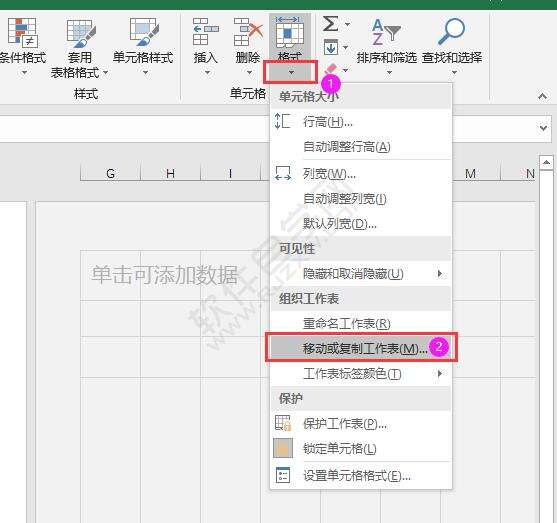The image size is (557, 523).
Task: Expand the 删除 dropdown arrow
Action: (x=249, y=73)
